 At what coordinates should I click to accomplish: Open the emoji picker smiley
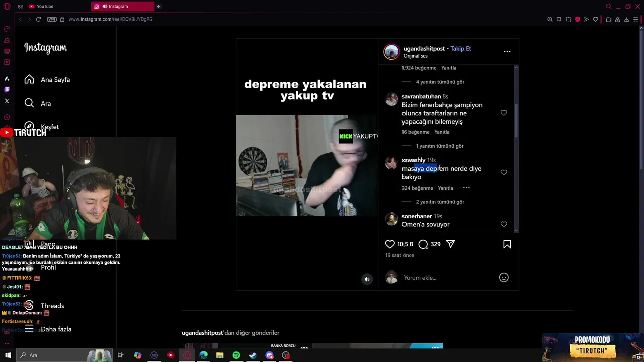pos(504,278)
